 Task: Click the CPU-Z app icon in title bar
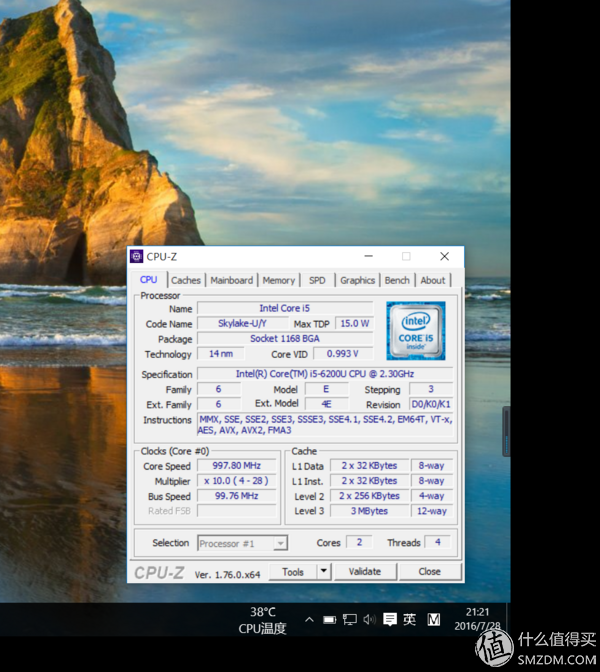137,256
